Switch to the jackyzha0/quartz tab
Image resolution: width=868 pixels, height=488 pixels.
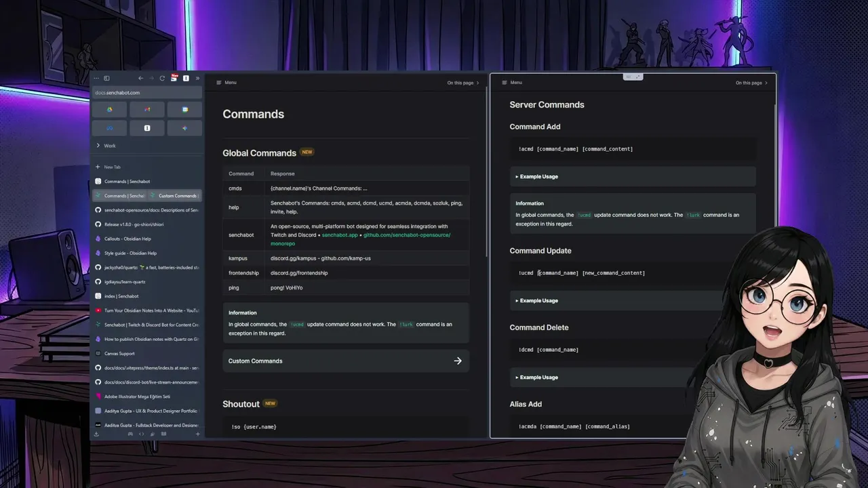[x=147, y=267]
